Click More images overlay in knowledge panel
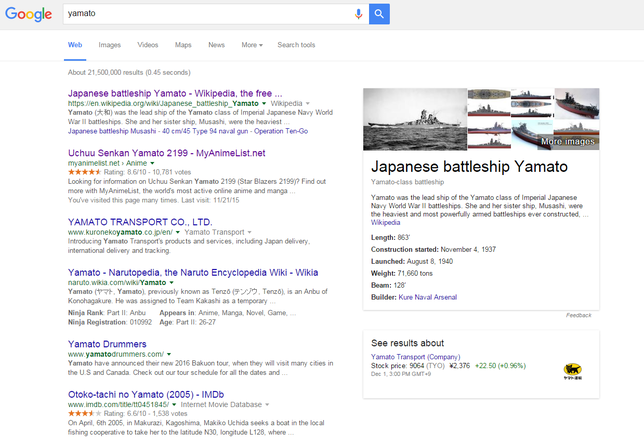 (x=568, y=141)
